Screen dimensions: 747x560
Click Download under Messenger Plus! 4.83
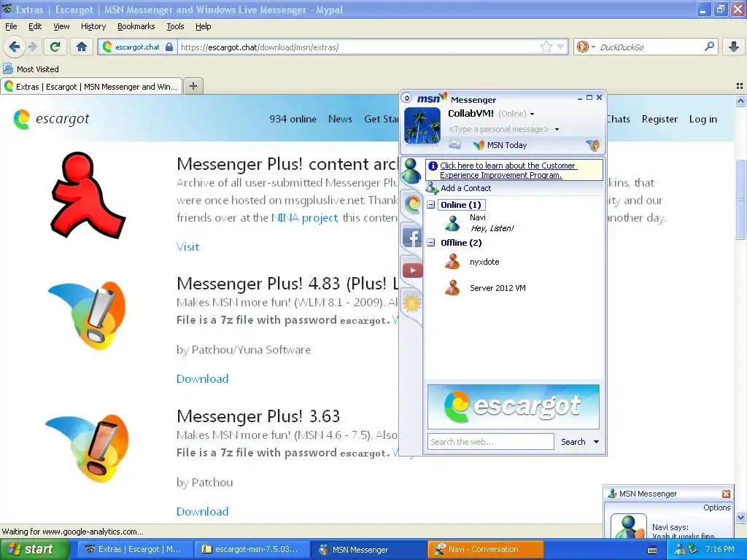tap(203, 378)
